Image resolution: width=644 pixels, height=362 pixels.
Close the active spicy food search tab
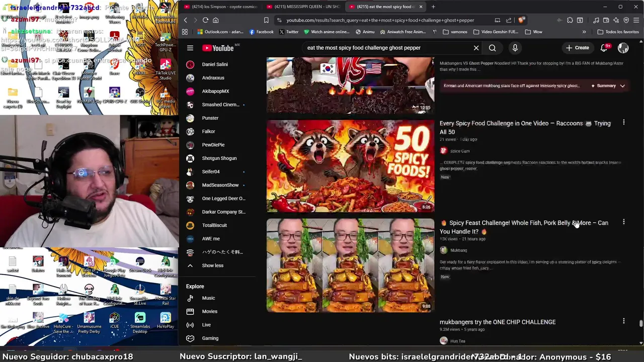[x=421, y=7]
